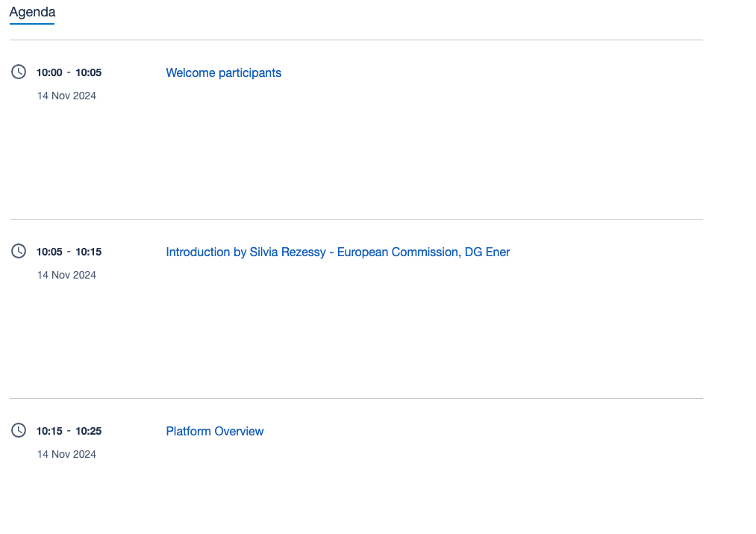Click the date under the 10:15 - 10:25 slot
The image size is (756, 534).
[x=66, y=454]
